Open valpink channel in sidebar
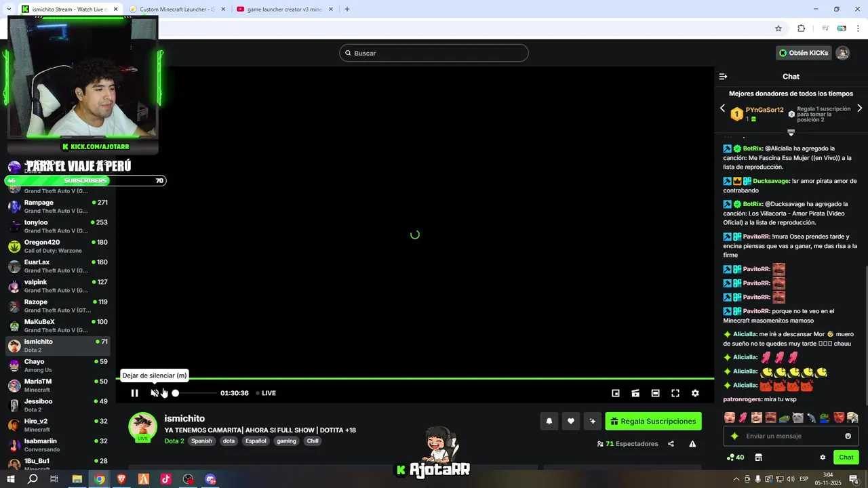Image resolution: width=868 pixels, height=488 pixels. pos(58,285)
